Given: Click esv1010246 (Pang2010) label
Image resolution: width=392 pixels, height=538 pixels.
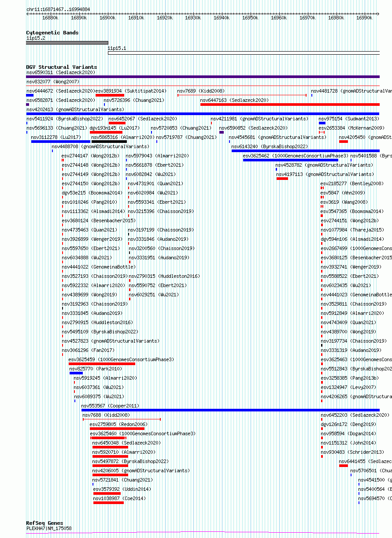Looking at the screenshot, I should [x=89, y=202].
